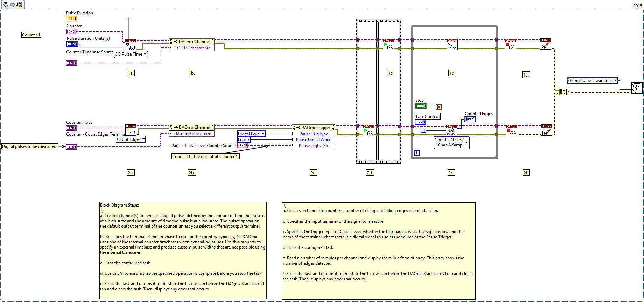The image size is (644, 302).
Task: Click the Merge Errors function node
Action: coord(565,92)
